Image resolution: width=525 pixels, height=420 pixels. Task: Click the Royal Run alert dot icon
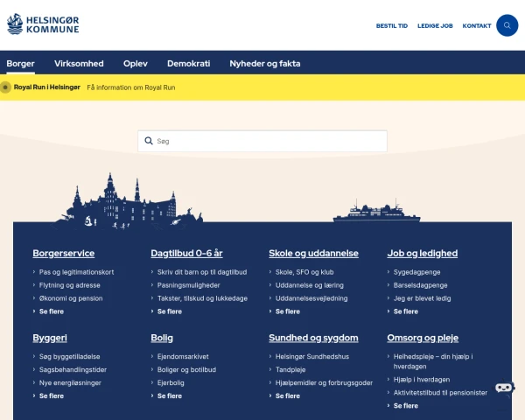click(x=5, y=87)
